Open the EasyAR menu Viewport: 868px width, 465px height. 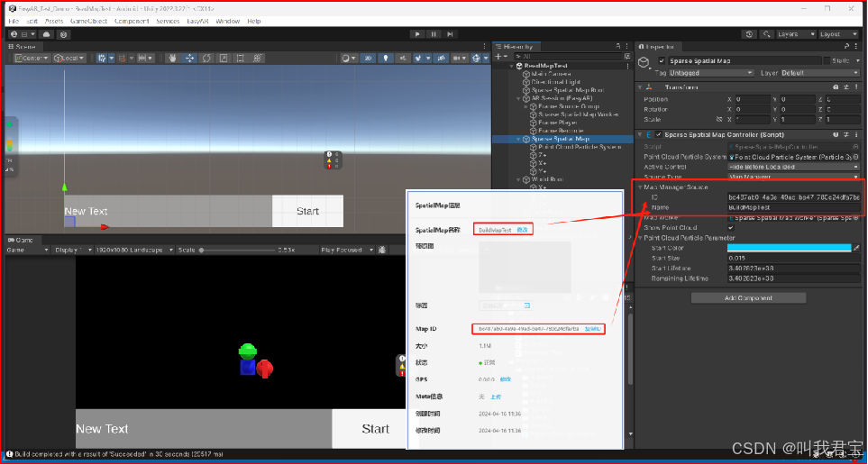point(196,21)
